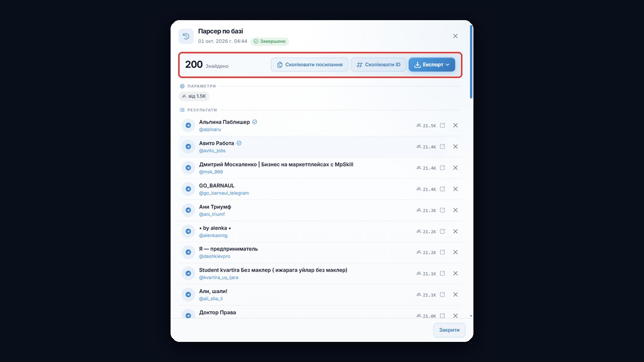Remove GO_BARNAUL from the results list
The image size is (644, 362).
[x=455, y=189]
